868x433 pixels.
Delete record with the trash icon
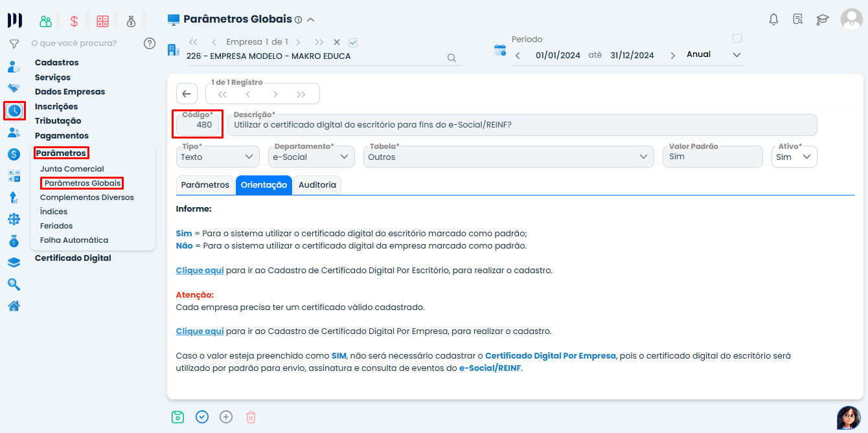(251, 417)
